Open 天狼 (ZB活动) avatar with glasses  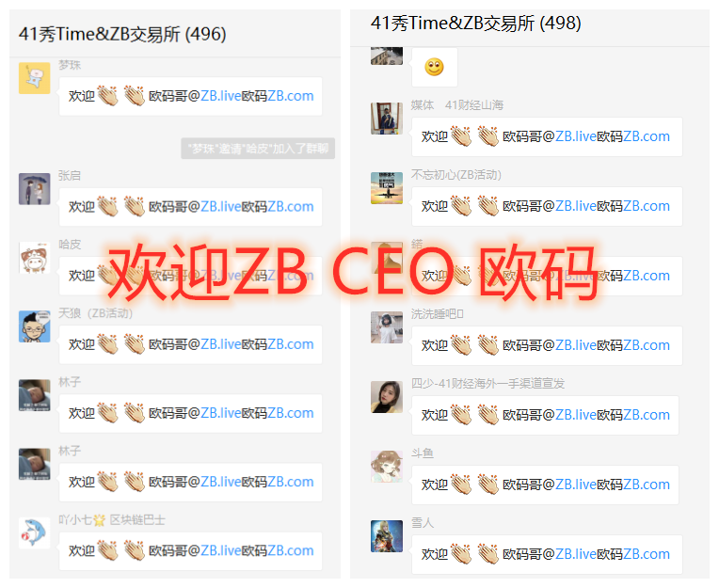[x=35, y=326]
